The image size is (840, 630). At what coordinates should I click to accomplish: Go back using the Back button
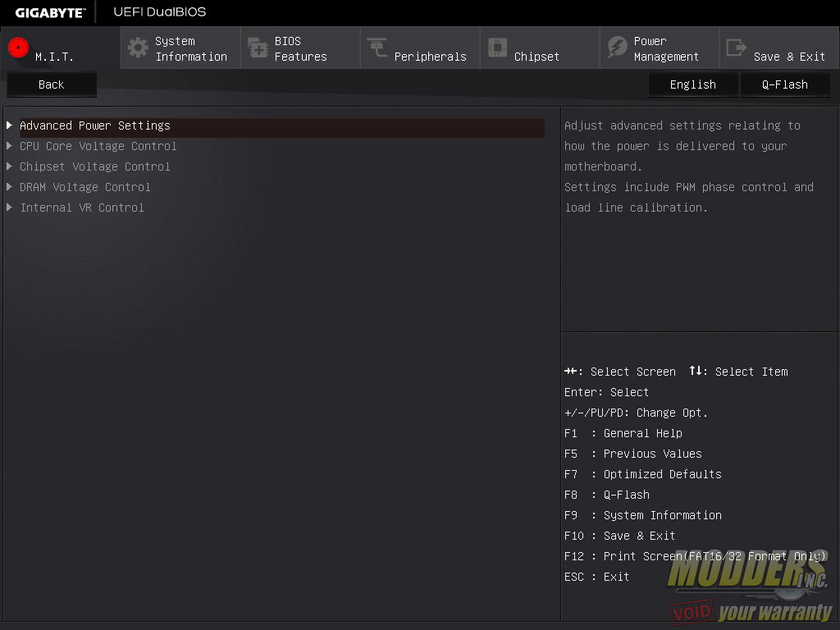52,84
